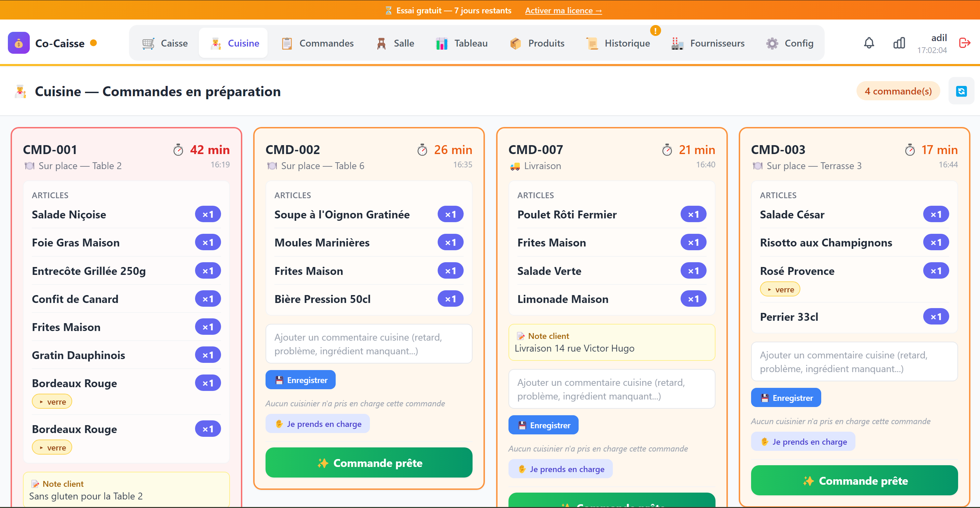
Task: Mark CMD-002 as Commande prête
Action: click(369, 463)
